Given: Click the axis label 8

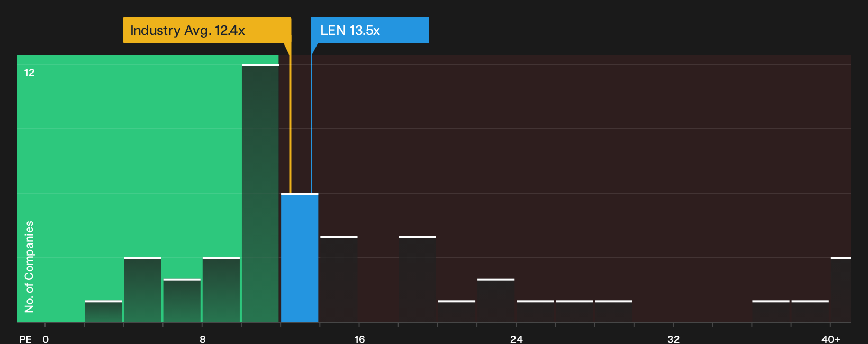Looking at the screenshot, I should point(202,339).
